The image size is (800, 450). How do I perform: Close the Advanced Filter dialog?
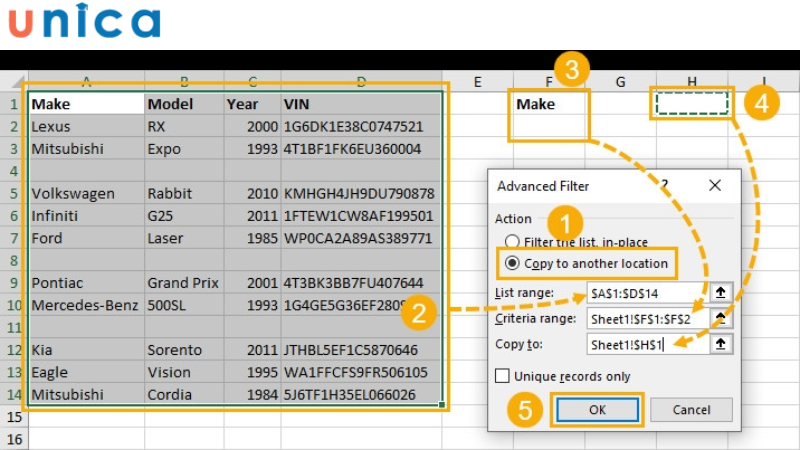click(714, 185)
